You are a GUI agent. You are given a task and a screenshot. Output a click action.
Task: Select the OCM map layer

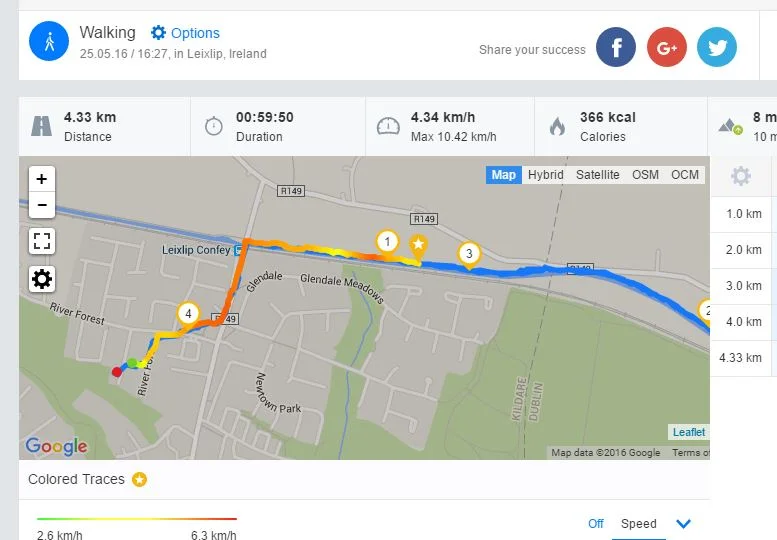[685, 175]
